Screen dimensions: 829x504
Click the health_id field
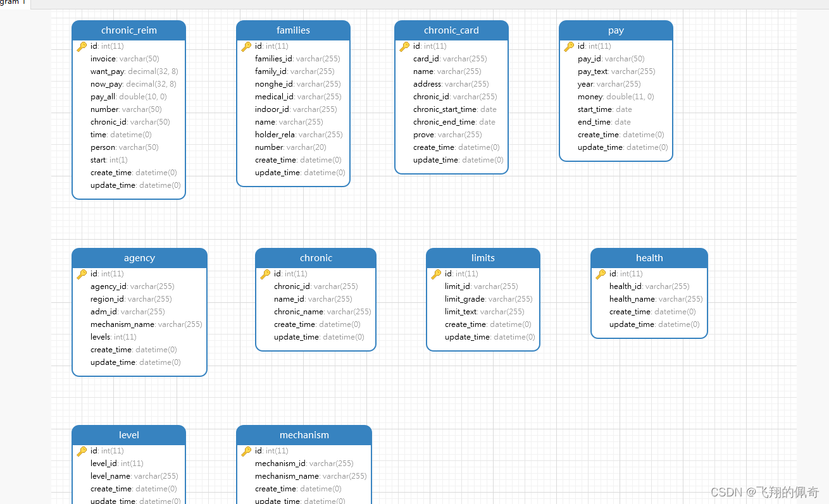[649, 286]
